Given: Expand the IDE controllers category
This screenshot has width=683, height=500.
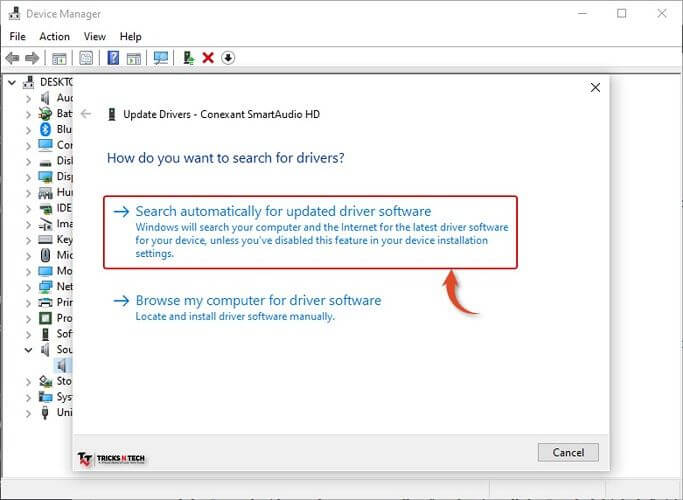Looking at the screenshot, I should (x=28, y=209).
